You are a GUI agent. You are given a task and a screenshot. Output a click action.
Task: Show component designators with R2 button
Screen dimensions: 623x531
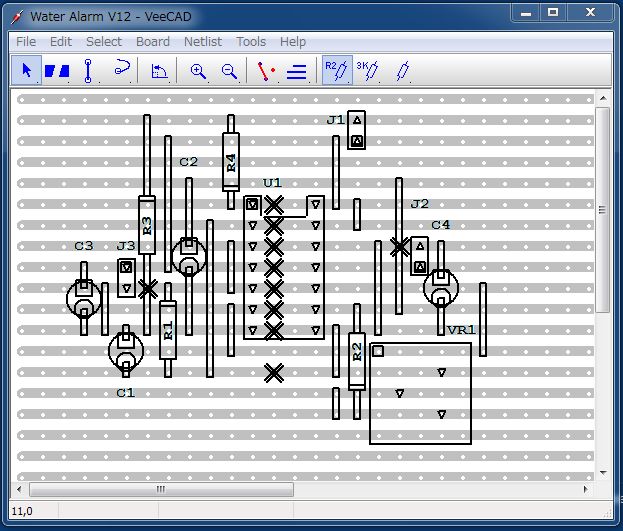coord(337,70)
